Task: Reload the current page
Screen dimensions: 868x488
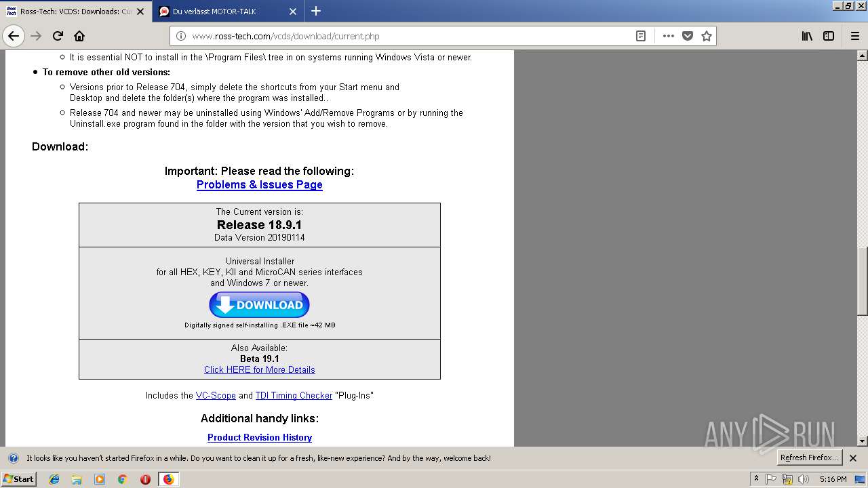Action: 58,36
